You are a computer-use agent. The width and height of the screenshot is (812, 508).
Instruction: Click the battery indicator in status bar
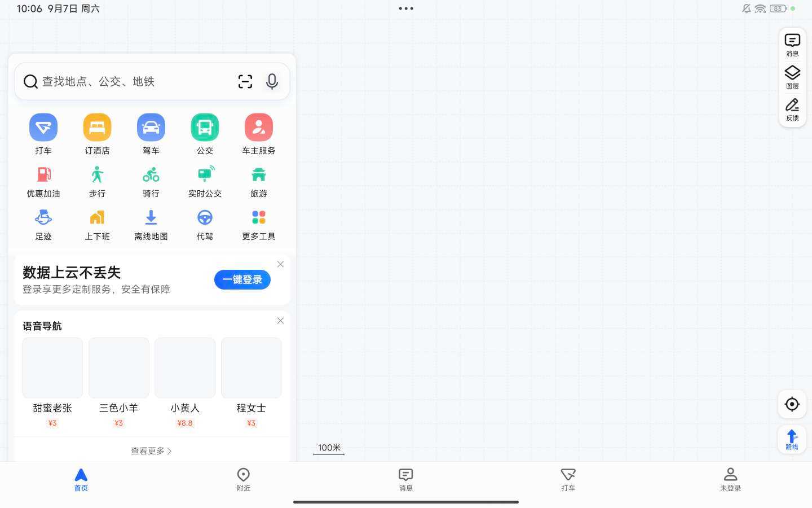point(778,8)
